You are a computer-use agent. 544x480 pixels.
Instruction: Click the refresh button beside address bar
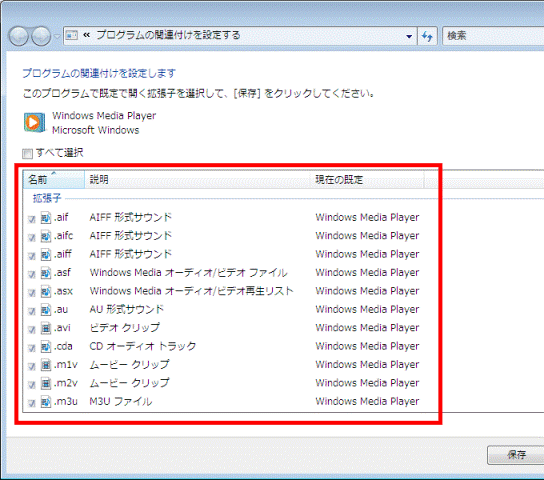pos(427,36)
